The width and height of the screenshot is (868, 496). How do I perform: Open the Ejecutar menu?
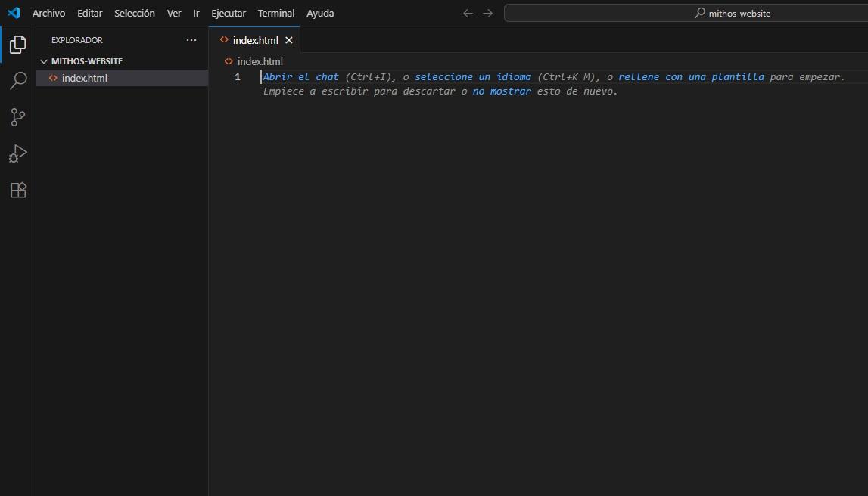click(228, 13)
